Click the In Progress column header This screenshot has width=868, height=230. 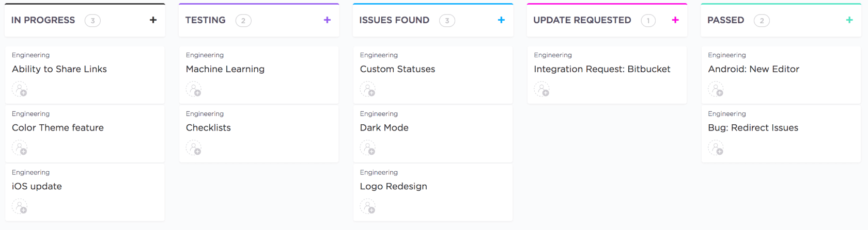pyautogui.click(x=43, y=20)
